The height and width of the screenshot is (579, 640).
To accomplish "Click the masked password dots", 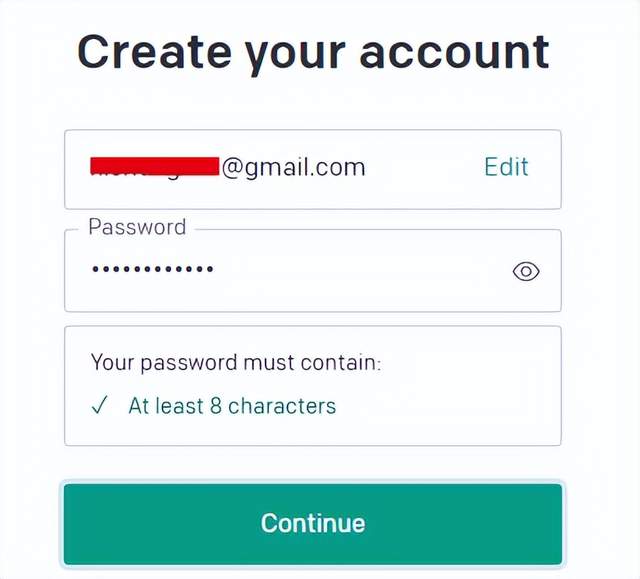I will [153, 270].
